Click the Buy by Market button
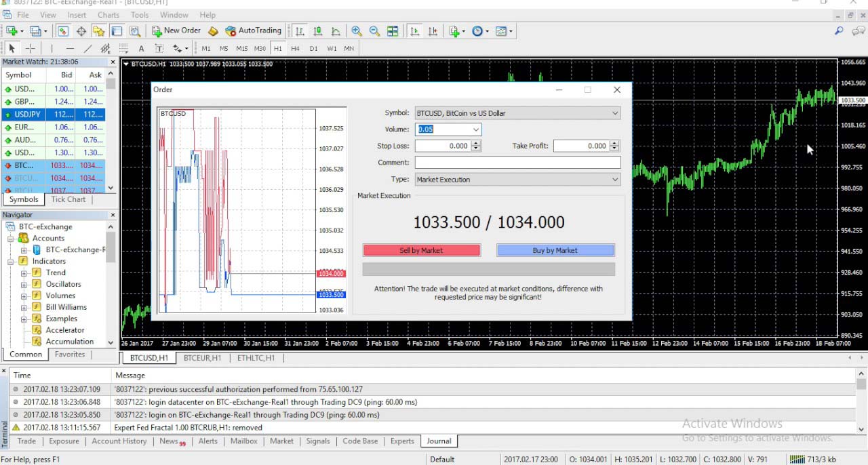Viewport: 868px width, 465px height. [555, 251]
